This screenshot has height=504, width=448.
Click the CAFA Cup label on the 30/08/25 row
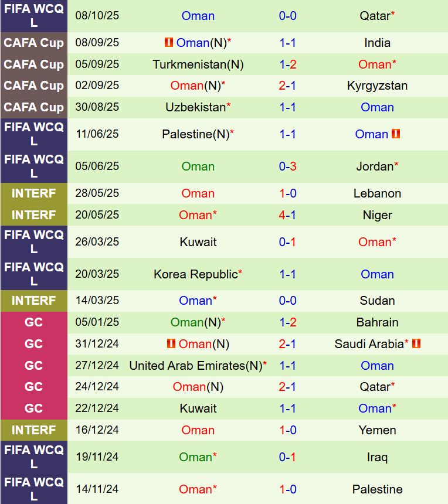tap(33, 107)
